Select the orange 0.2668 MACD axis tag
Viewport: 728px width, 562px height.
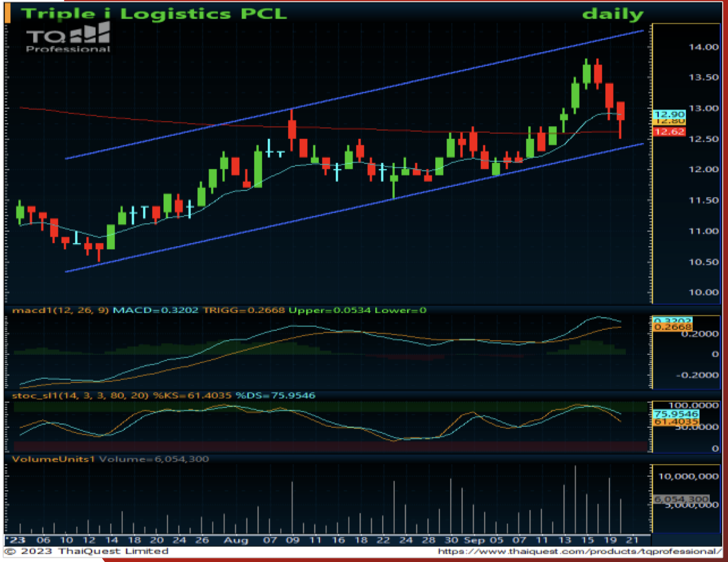click(x=673, y=327)
